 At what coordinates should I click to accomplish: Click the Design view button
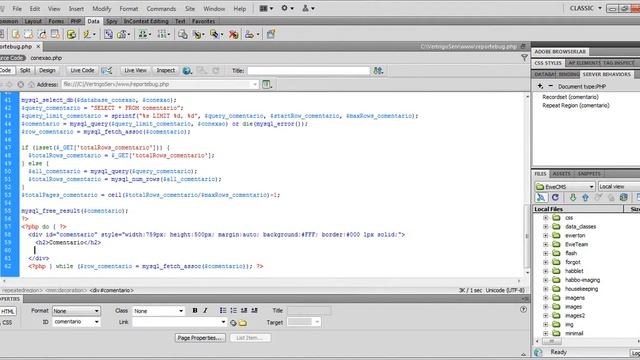point(47,71)
